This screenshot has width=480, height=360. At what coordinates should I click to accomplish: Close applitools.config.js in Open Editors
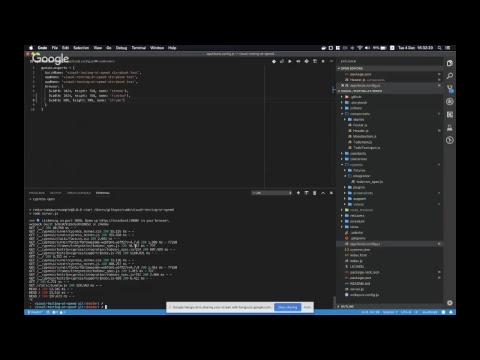pyautogui.click(x=342, y=86)
